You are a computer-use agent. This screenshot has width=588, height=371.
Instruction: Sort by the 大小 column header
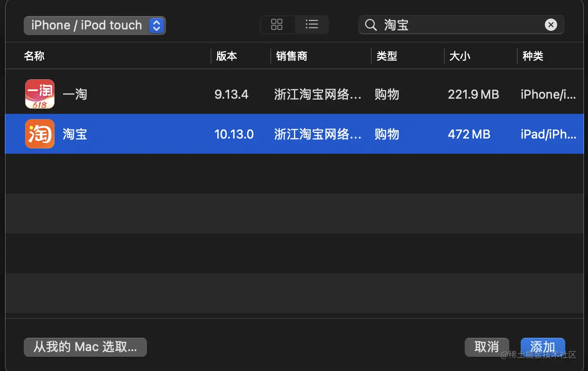coord(459,56)
